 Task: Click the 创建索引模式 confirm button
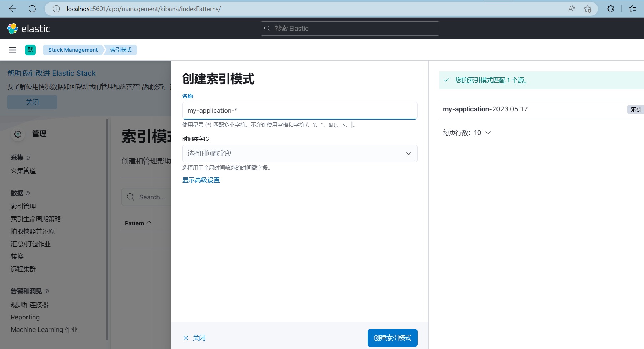tap(392, 337)
